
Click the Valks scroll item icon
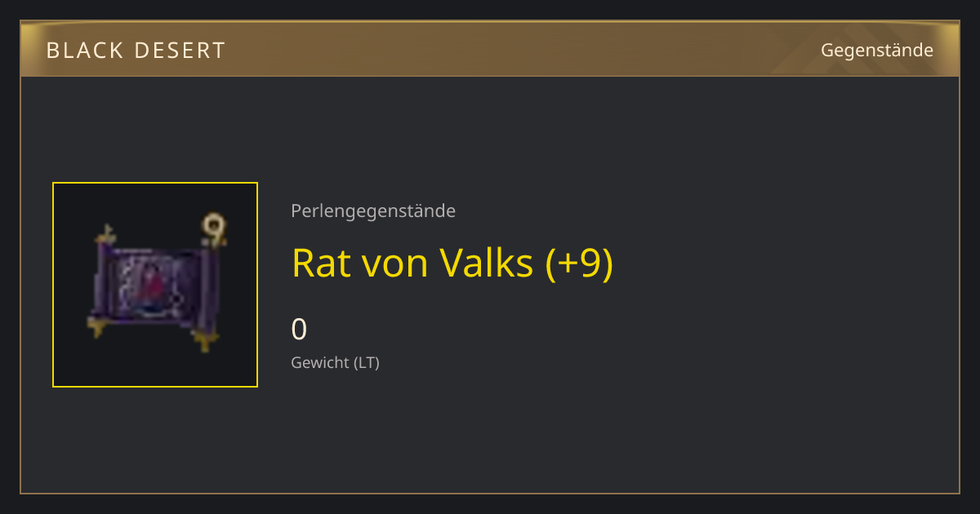155,285
